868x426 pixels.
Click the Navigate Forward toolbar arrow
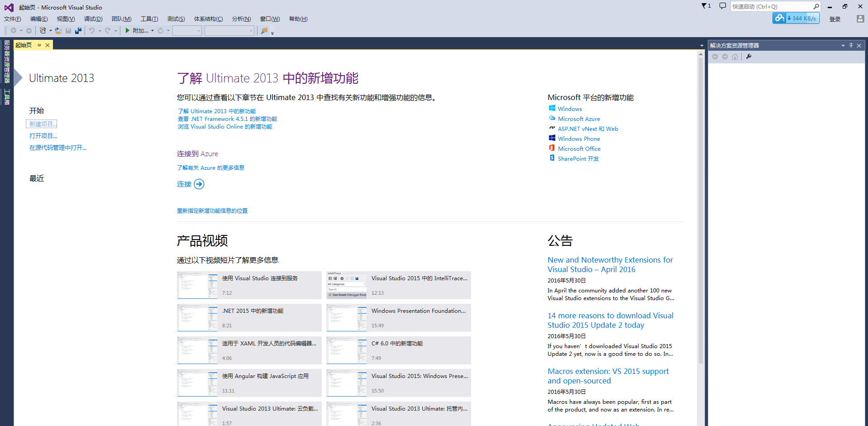point(29,31)
